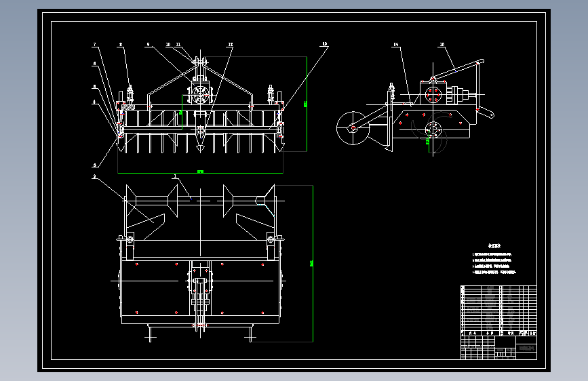Select green overall width dimension text under front view
The height and width of the screenshot is (381, 588).
pyautogui.click(x=200, y=172)
